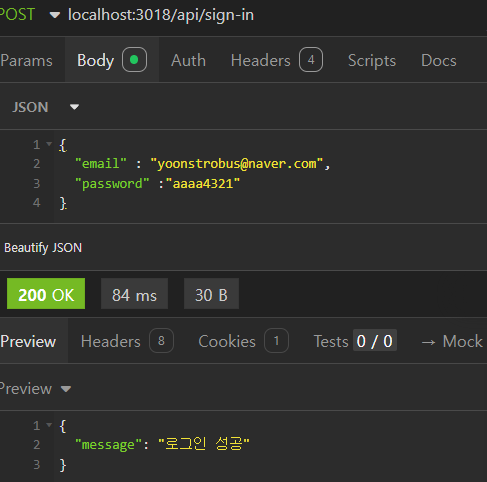Click line number 3 in request editor
The width and height of the screenshot is (487, 482).
point(37,184)
